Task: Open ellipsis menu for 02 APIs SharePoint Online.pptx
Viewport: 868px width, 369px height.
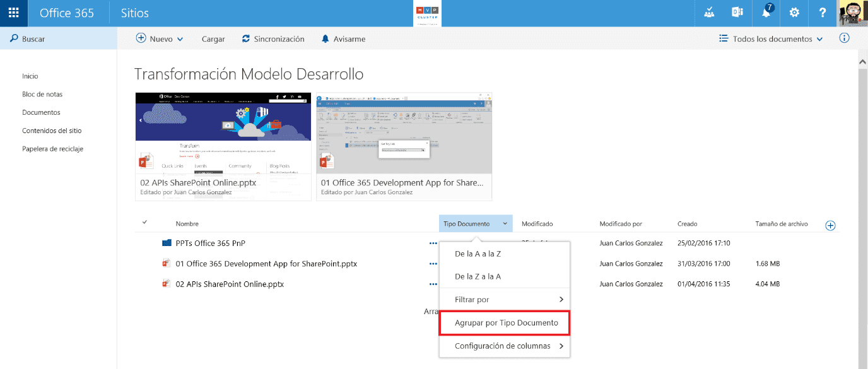Action: (433, 284)
